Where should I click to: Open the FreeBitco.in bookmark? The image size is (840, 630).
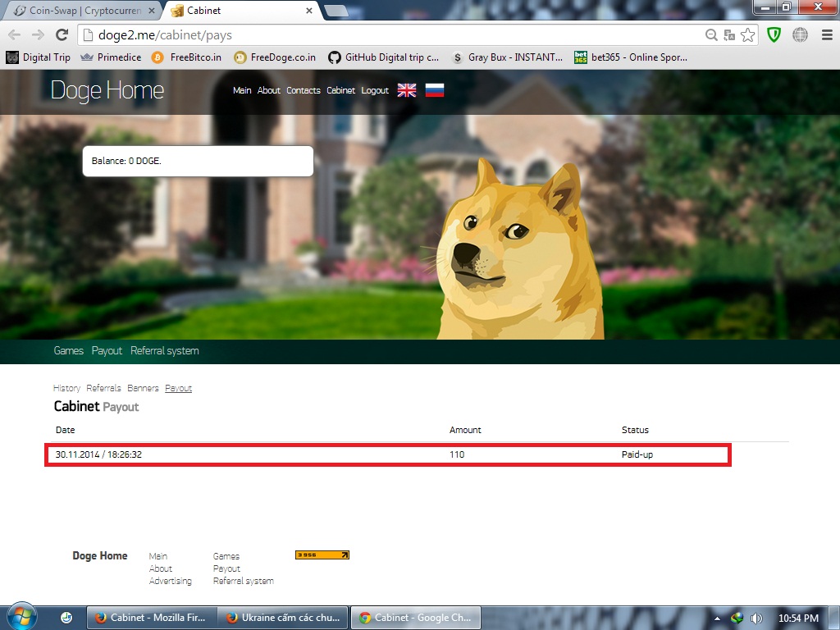tap(194, 57)
